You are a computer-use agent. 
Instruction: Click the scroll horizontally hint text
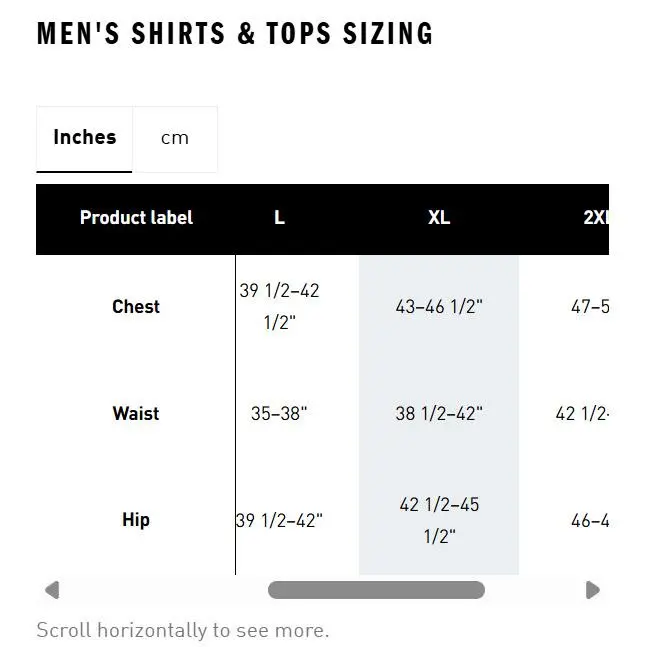coord(183,630)
